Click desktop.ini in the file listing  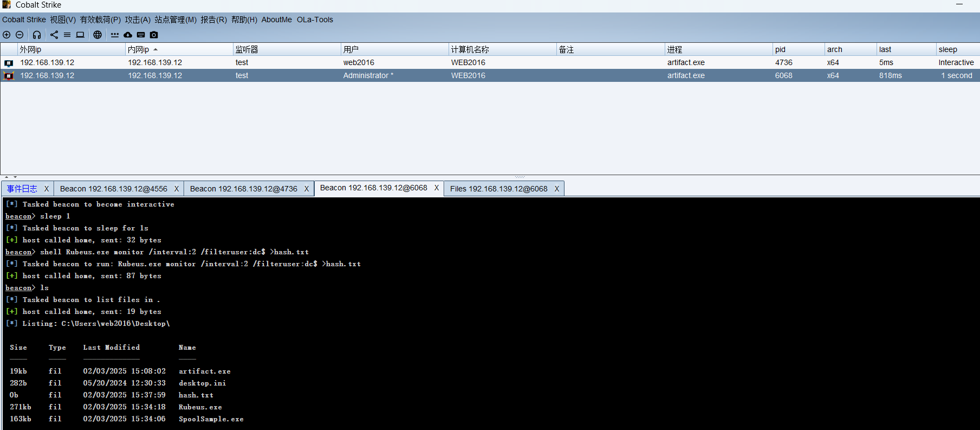(203, 383)
